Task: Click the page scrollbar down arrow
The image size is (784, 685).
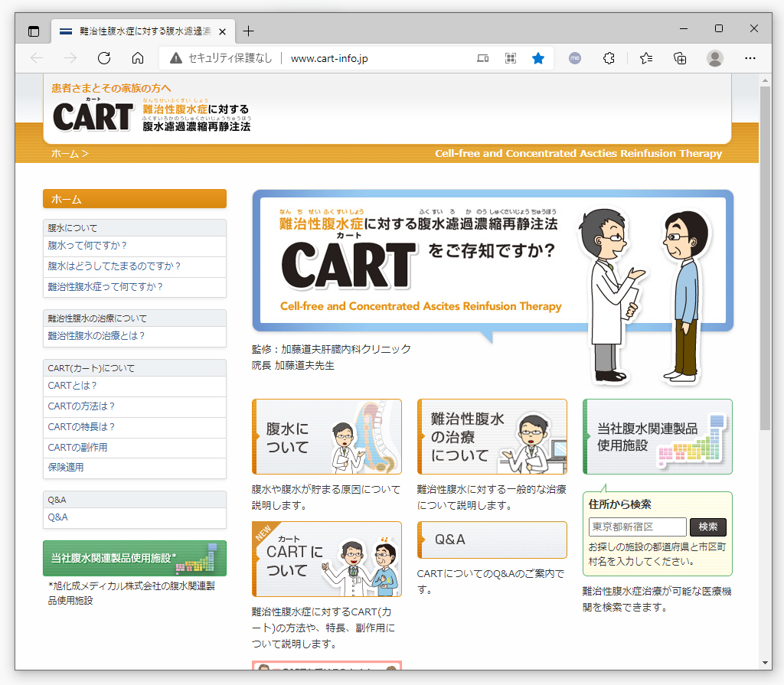Action: 765,662
